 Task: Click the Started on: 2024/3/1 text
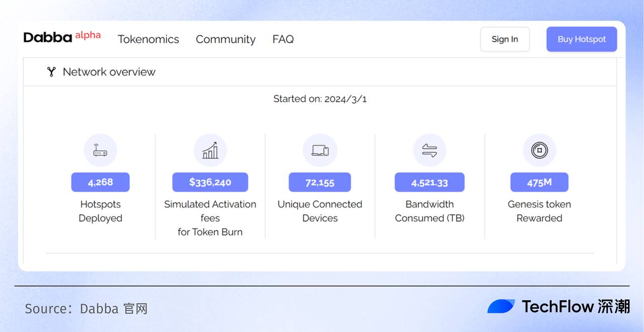click(320, 99)
